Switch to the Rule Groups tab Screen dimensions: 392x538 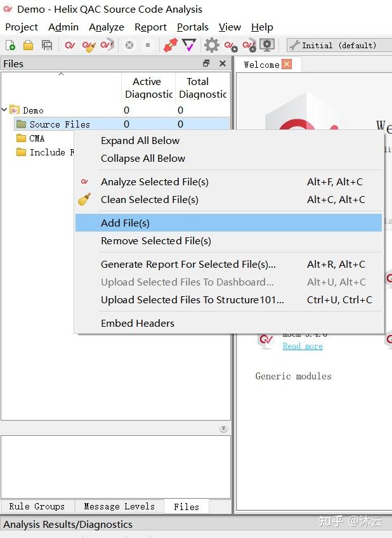click(x=37, y=506)
